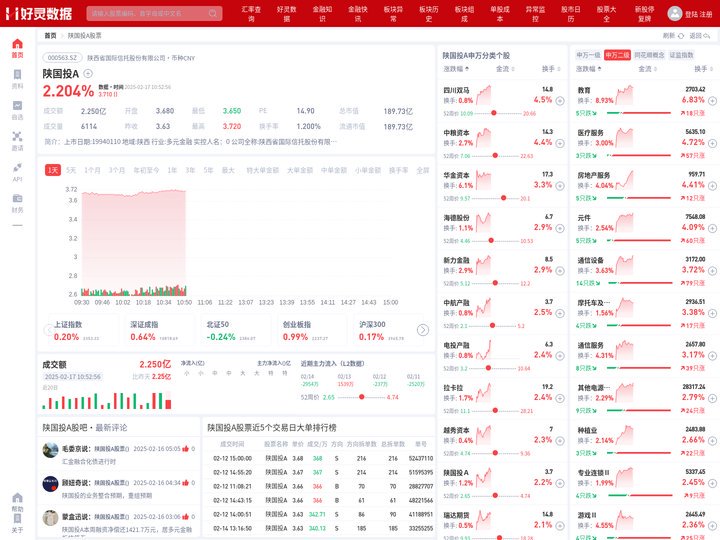Click 登陆 注册 login link

(x=698, y=14)
